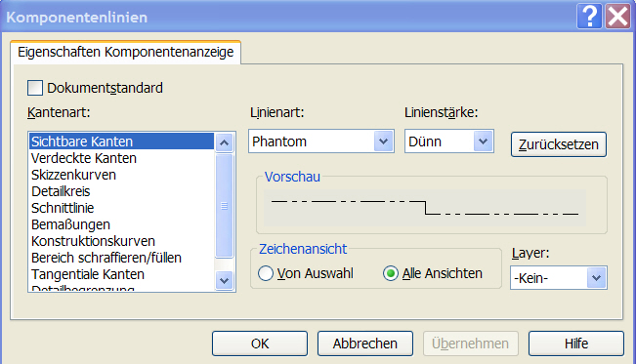Select Verdeckte Kanten in the list
Screen dimensions: 636x364
(121, 158)
